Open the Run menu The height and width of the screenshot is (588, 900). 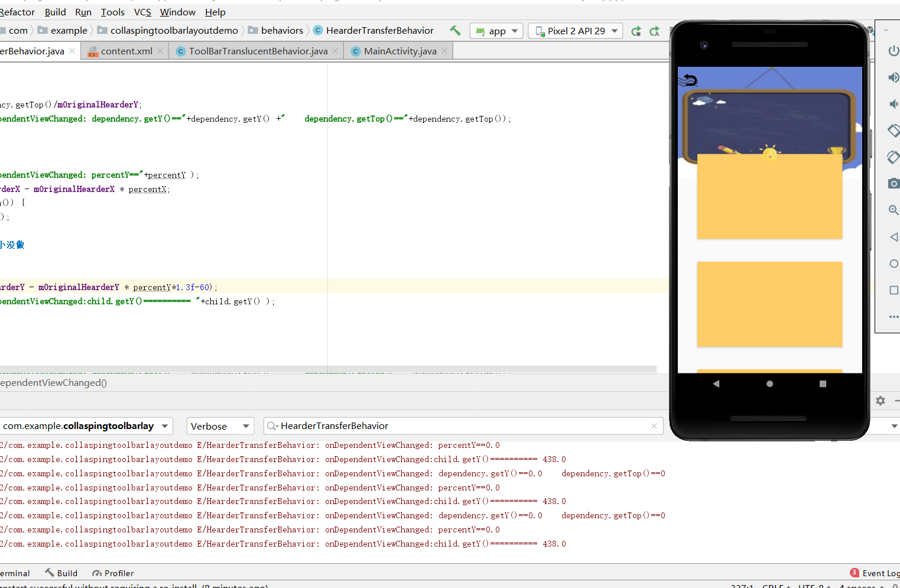click(x=83, y=12)
